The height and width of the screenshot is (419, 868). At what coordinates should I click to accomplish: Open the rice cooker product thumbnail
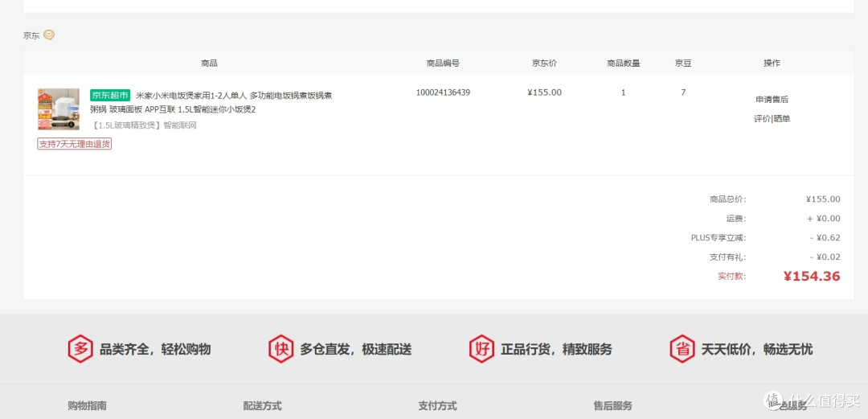[x=58, y=109]
